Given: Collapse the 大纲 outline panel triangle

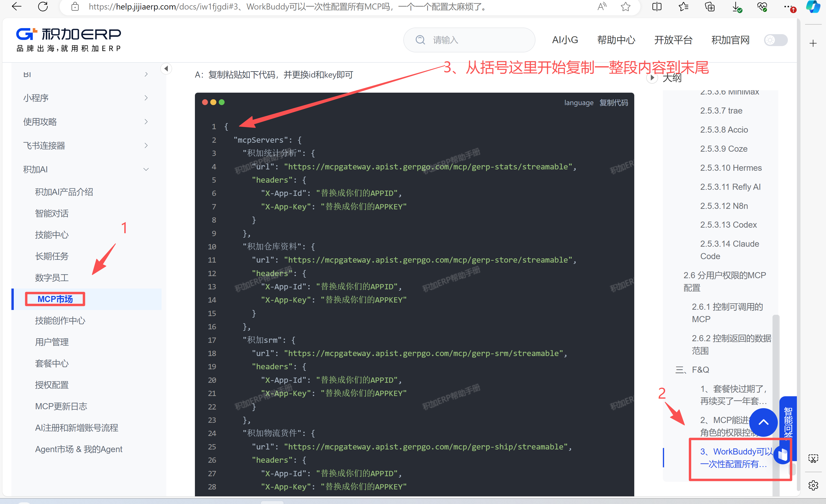Looking at the screenshot, I should click(x=652, y=78).
